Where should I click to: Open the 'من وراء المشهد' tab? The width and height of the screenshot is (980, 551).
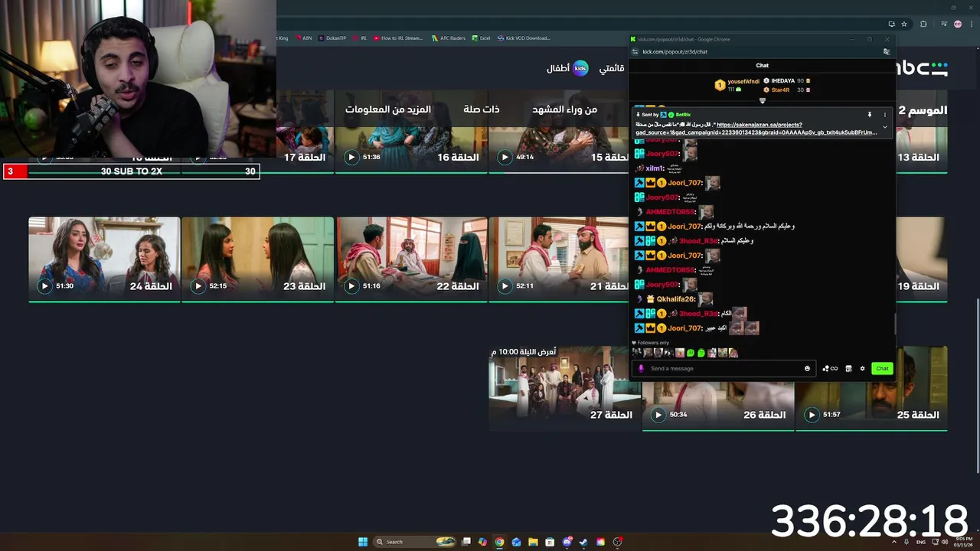[x=564, y=109]
